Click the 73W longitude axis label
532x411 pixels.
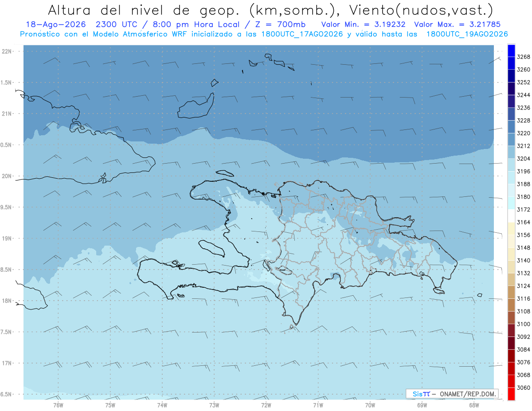point(214,406)
